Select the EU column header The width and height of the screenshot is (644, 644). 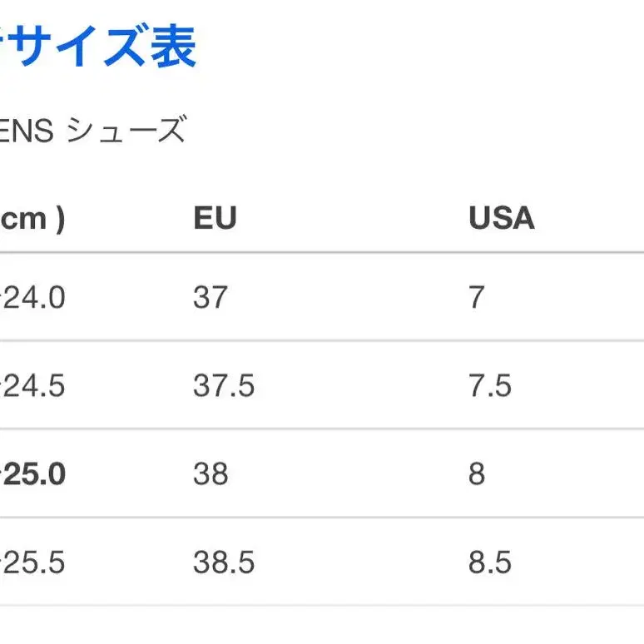(x=215, y=218)
